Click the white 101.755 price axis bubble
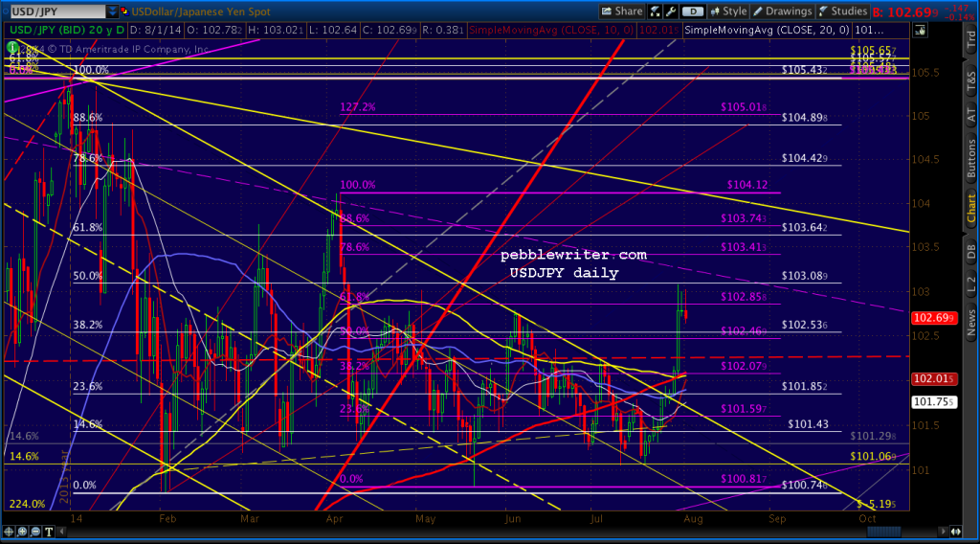Viewport: 980px width, 544px height. 933,402
